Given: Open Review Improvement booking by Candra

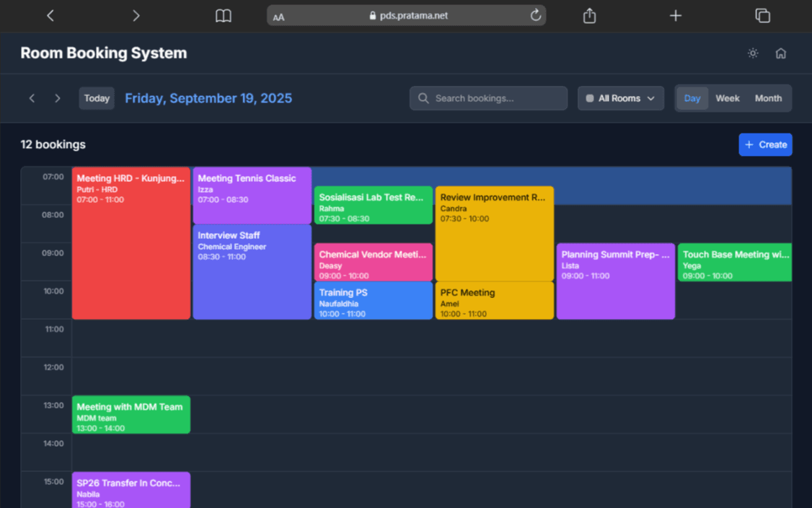Looking at the screenshot, I should point(495,234).
